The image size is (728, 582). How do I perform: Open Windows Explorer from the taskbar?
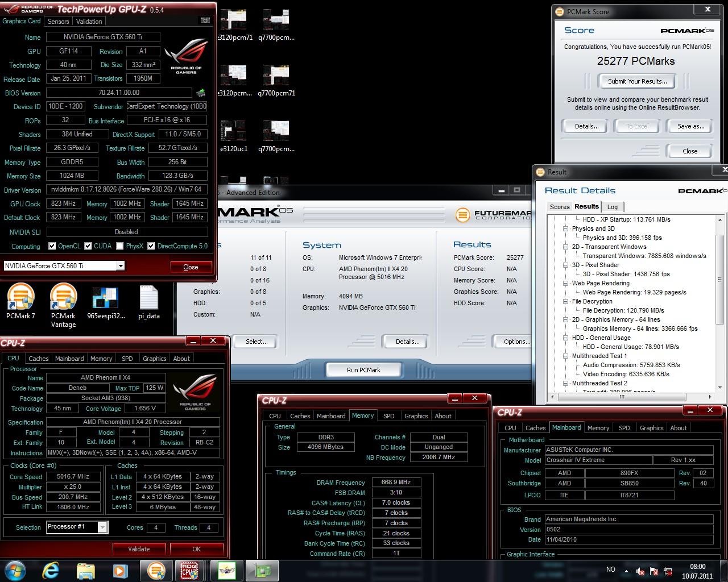pos(85,570)
